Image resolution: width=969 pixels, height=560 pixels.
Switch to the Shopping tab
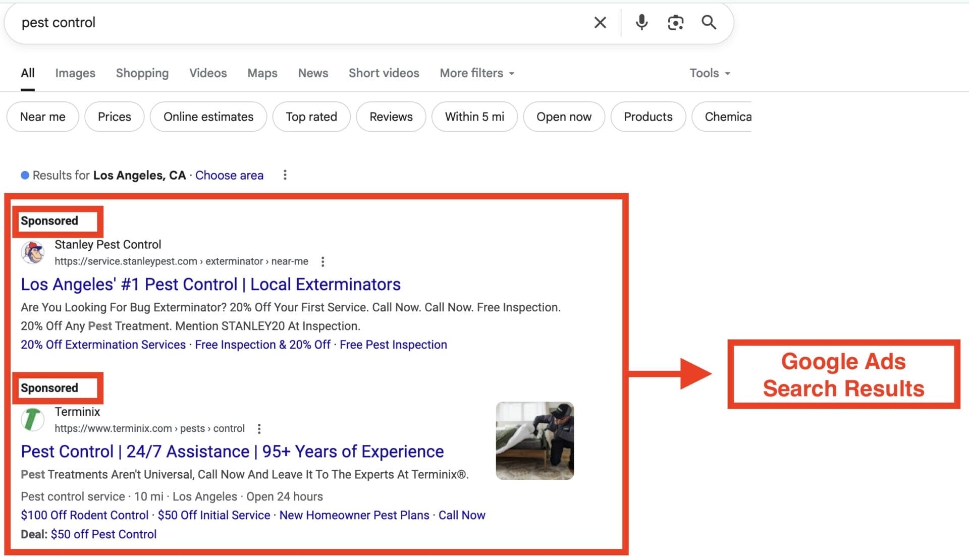[142, 73]
